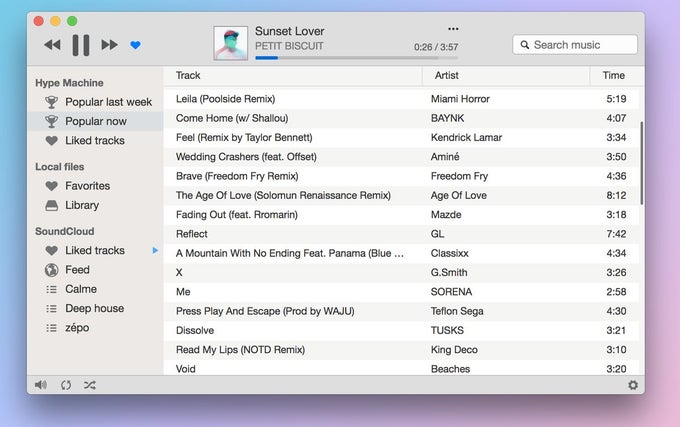Click the trophy icon beside Popular last week
This screenshot has width=680, height=427.
pos(51,102)
